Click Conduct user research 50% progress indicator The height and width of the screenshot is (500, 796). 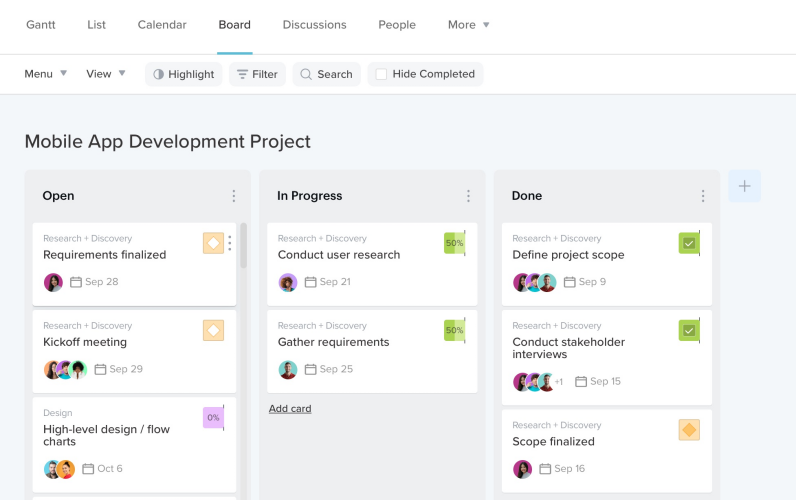click(454, 243)
